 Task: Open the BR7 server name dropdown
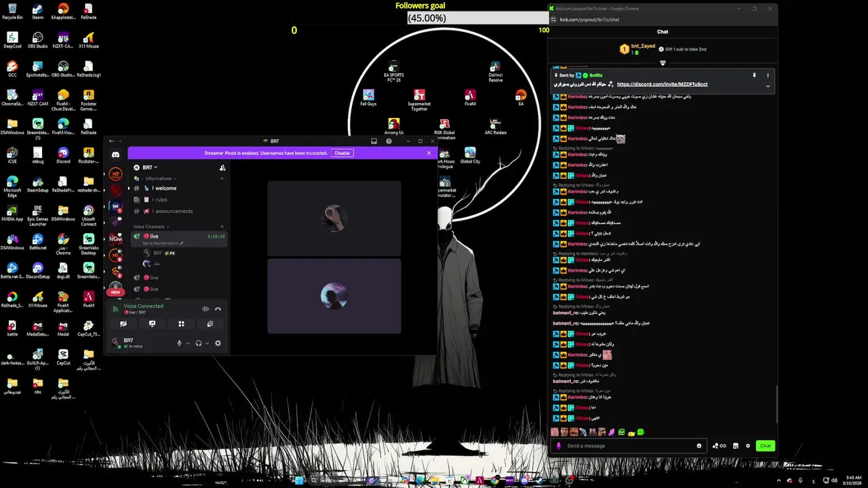point(150,167)
